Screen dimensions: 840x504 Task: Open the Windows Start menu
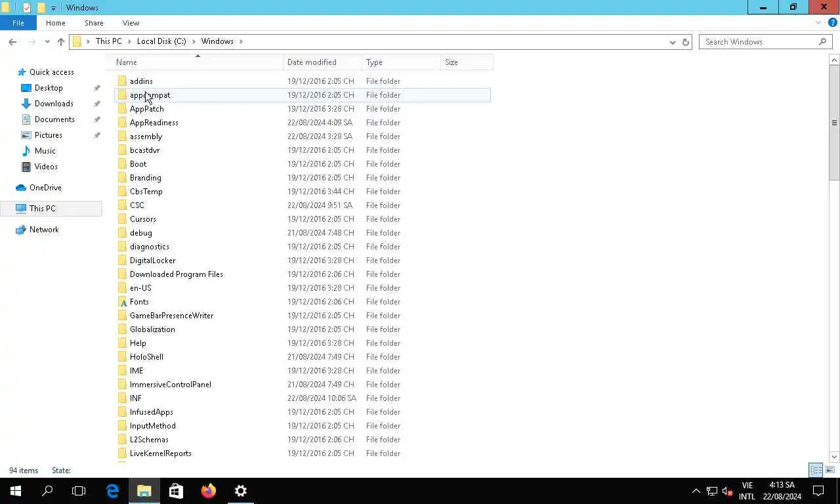point(16,491)
